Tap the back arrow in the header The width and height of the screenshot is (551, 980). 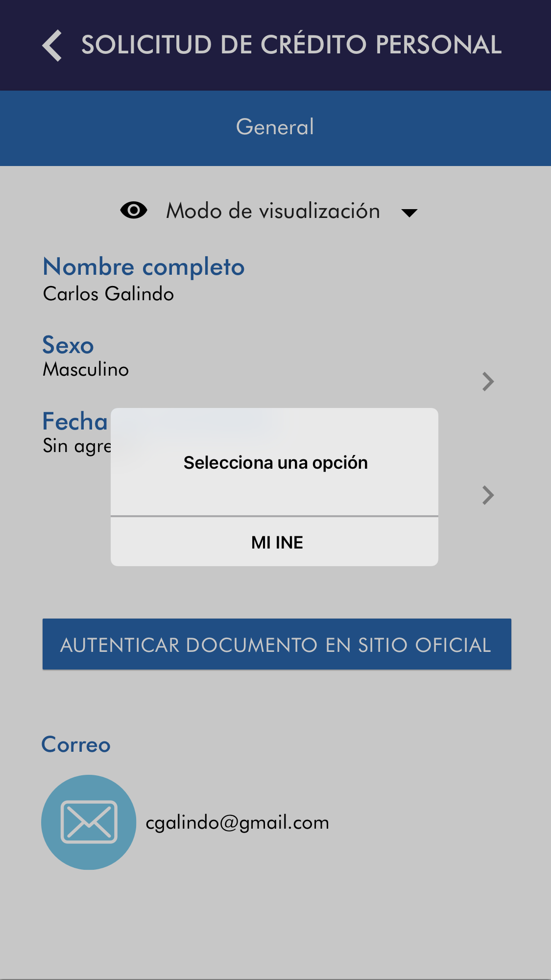(x=52, y=46)
